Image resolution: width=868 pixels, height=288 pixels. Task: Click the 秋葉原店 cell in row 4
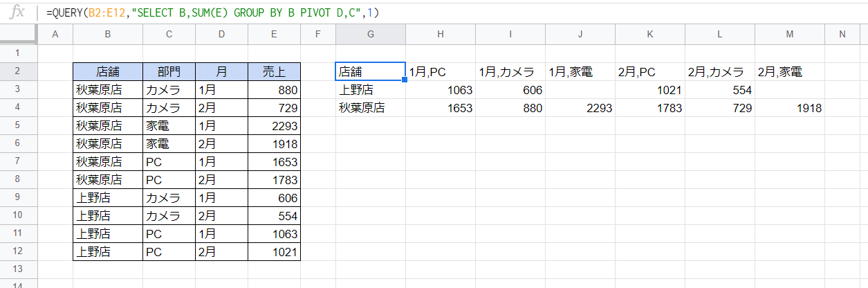108,107
